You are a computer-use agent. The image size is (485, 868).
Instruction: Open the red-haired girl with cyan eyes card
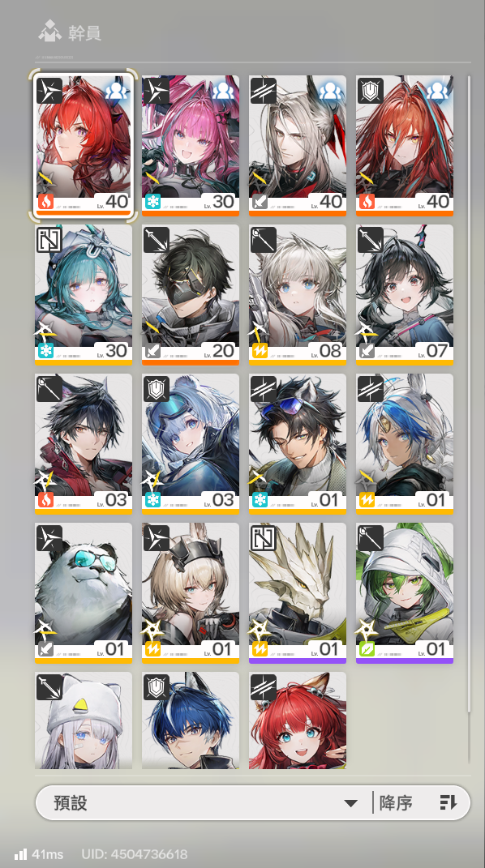pos(298,720)
